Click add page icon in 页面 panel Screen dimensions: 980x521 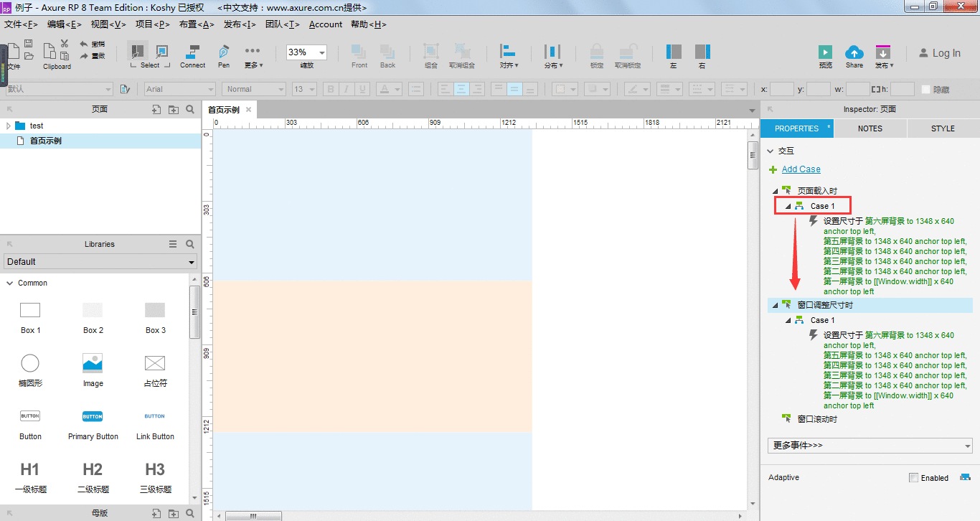click(156, 110)
